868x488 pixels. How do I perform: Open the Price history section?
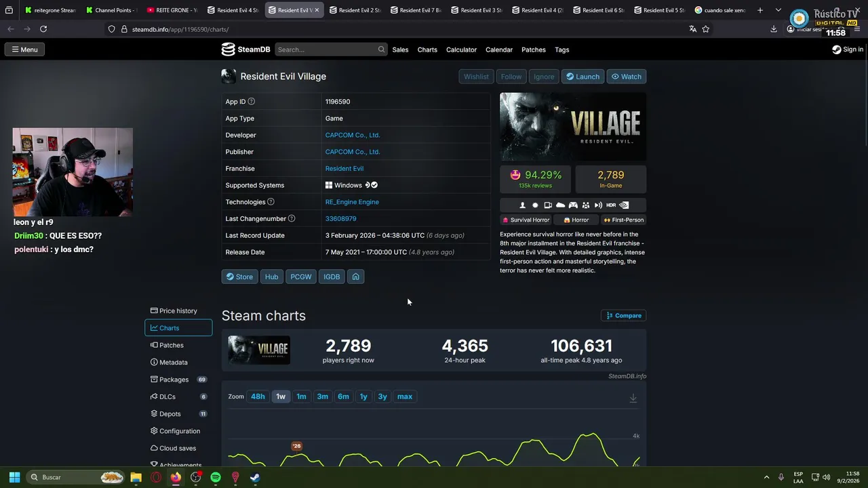pos(178,311)
